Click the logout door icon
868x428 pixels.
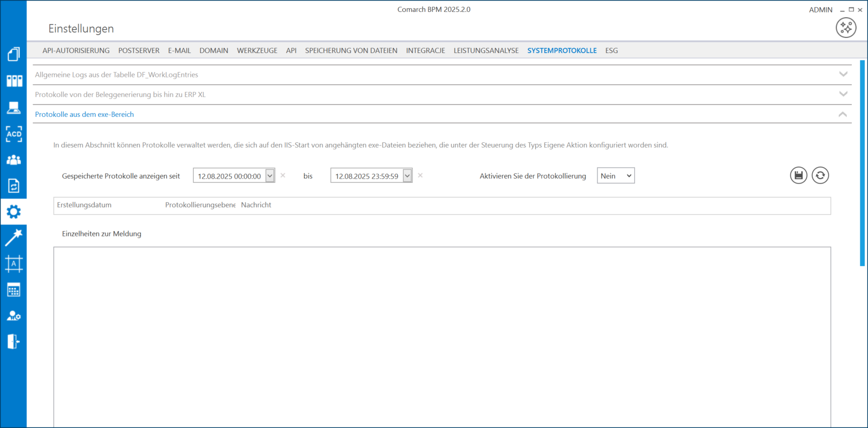[x=14, y=341]
